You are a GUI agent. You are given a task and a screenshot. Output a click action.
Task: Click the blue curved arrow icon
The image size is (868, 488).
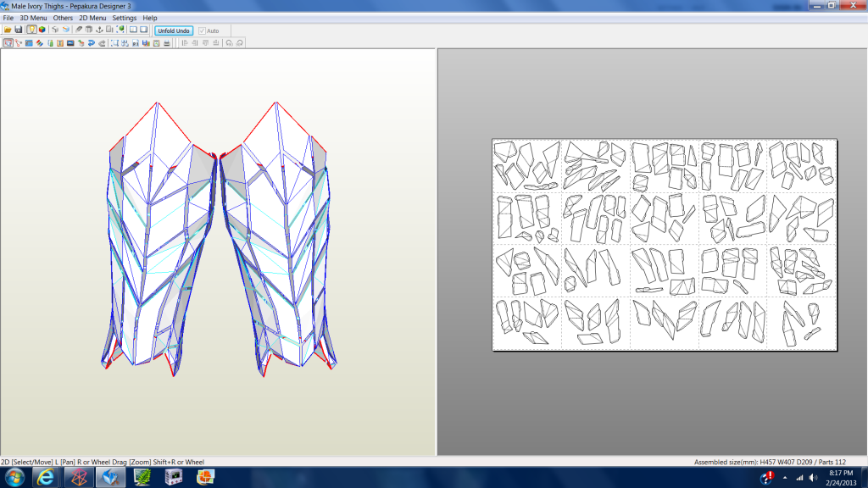click(x=92, y=42)
